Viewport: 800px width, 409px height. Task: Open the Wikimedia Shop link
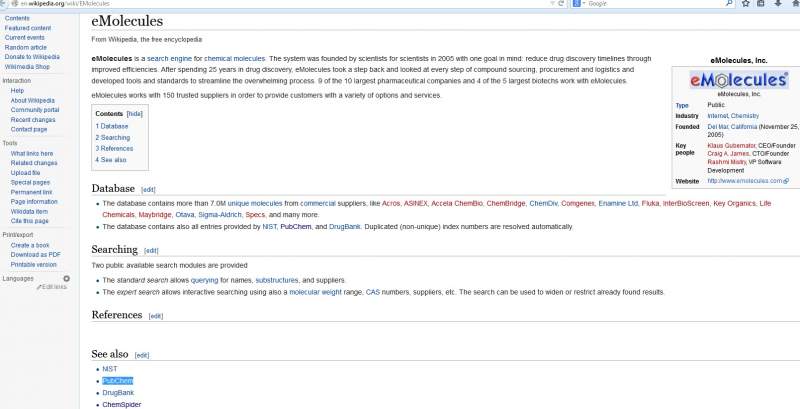pyautogui.click(x=27, y=67)
